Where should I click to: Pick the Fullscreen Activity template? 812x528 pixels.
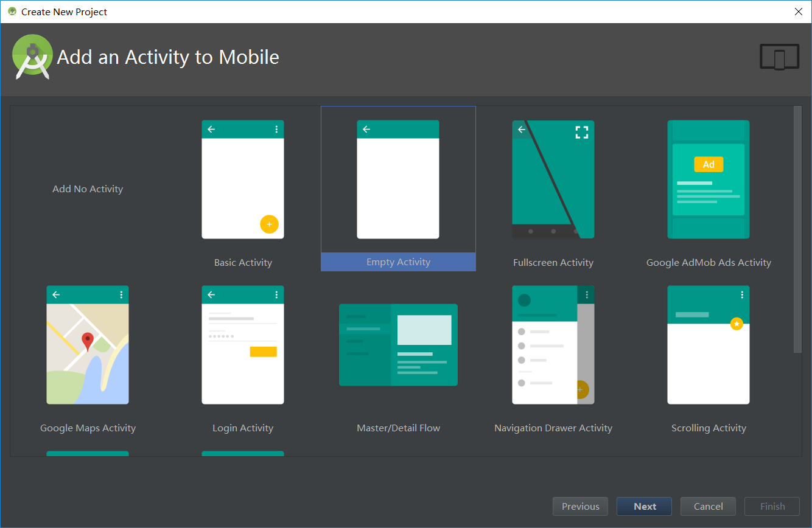(x=553, y=179)
